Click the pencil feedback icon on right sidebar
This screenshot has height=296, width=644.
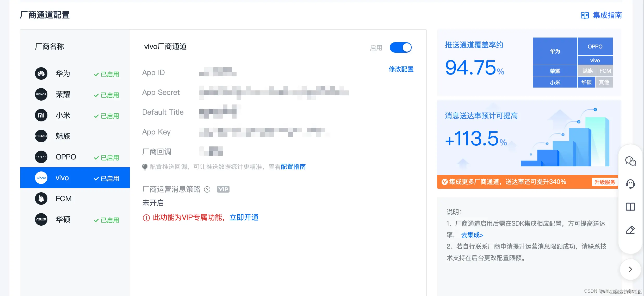630,230
